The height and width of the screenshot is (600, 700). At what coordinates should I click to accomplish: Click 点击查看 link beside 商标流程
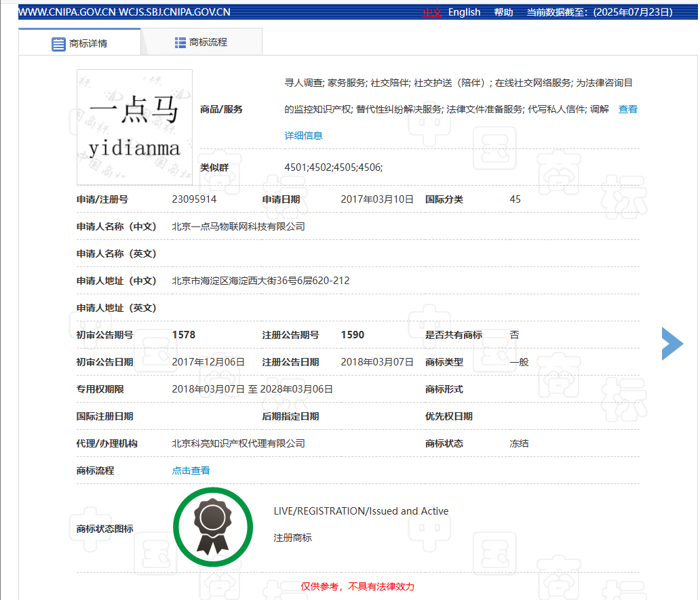(x=191, y=471)
